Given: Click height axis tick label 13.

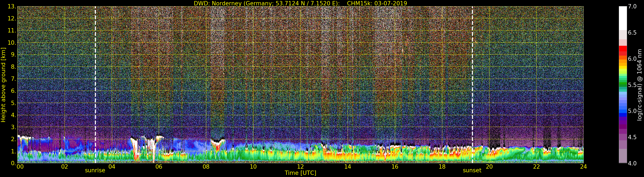Looking at the screenshot, I should (x=12, y=6).
